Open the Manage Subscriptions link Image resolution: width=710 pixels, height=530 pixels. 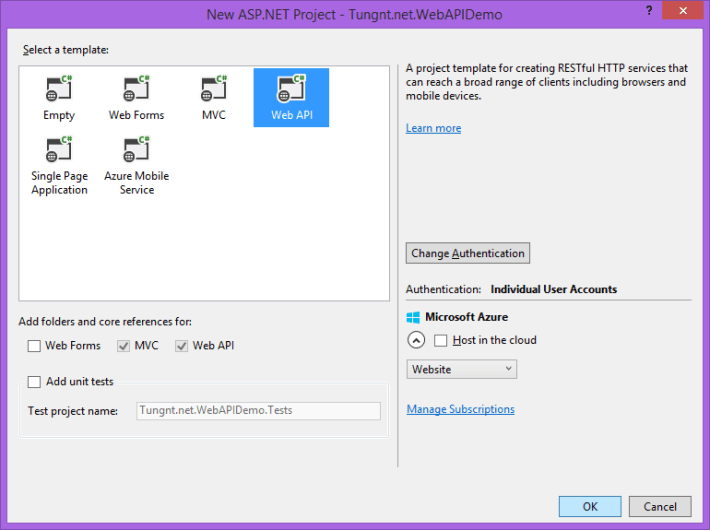click(x=461, y=409)
